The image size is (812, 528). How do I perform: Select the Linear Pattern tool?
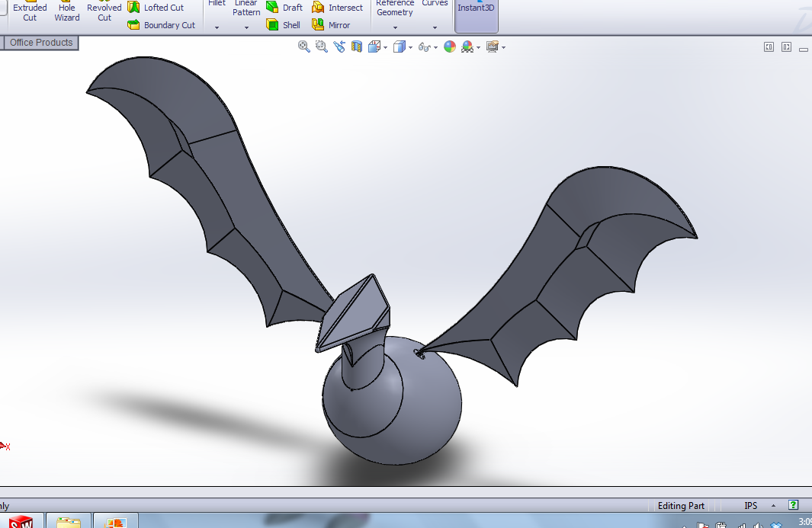(x=246, y=8)
